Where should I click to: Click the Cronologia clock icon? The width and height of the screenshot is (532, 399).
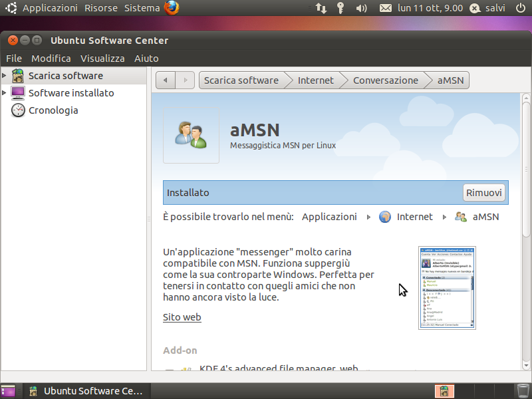(x=18, y=110)
